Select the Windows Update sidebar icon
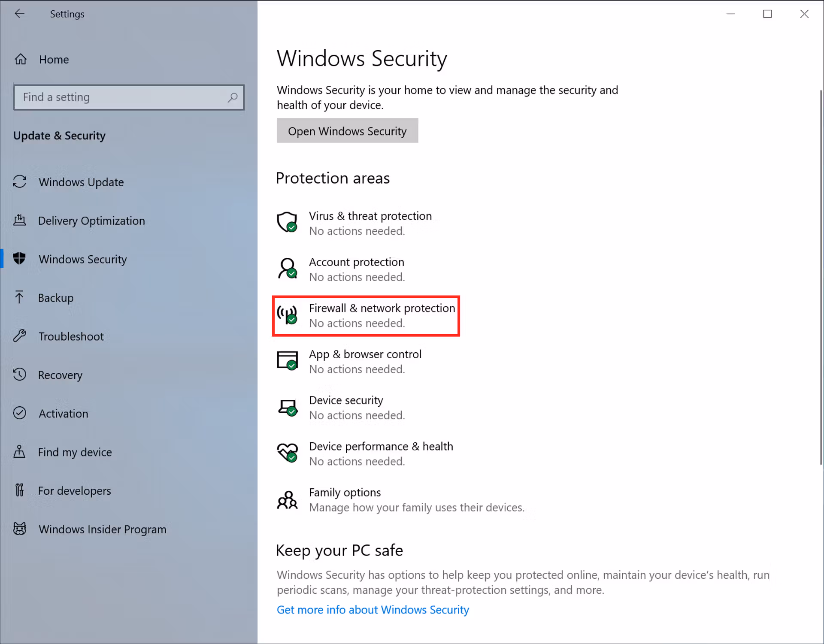The image size is (824, 644). coord(20,182)
